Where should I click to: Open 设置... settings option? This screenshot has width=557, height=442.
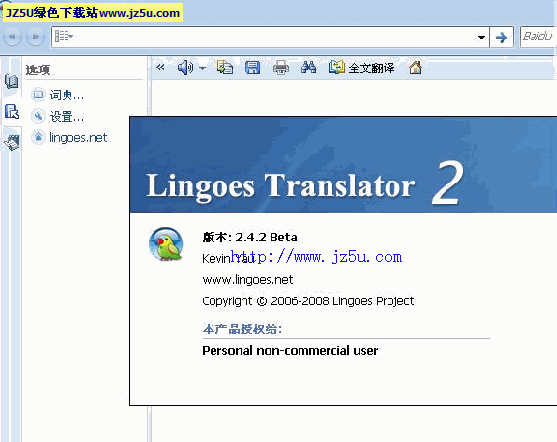pyautogui.click(x=66, y=116)
